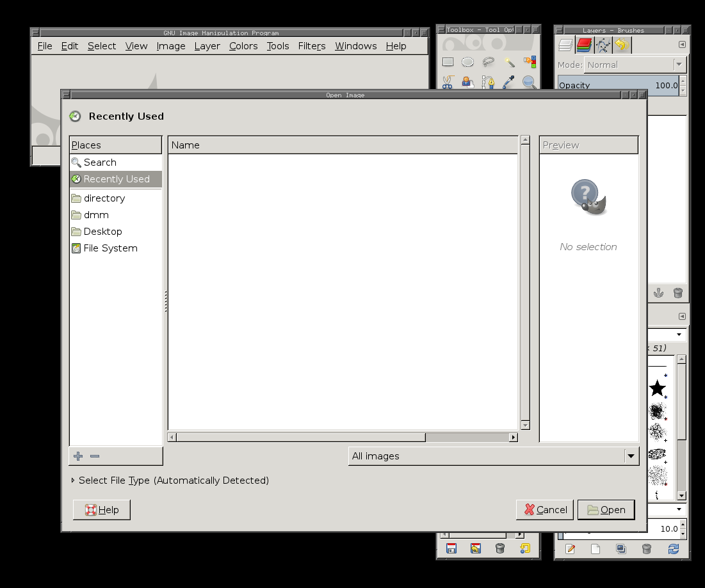Click the brushes list scroll down arrow
Image resolution: width=705 pixels, height=588 pixels.
681,495
